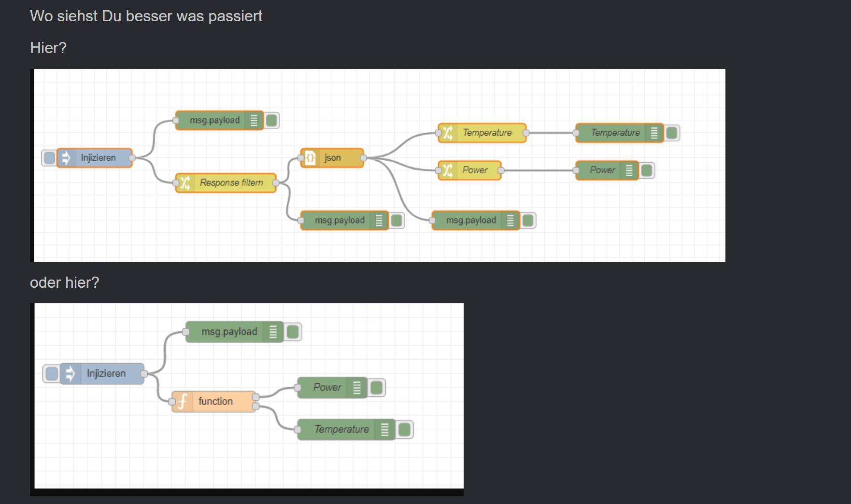Screen dimensions: 851x504
Task: Click the debug icon of msg.payload wired to Response filtern
Action: pos(379,221)
